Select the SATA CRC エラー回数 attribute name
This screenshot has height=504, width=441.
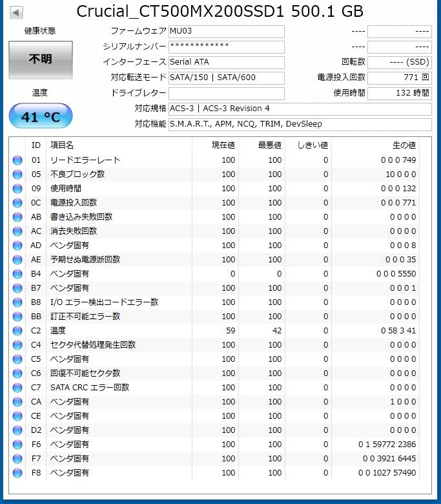pos(90,388)
